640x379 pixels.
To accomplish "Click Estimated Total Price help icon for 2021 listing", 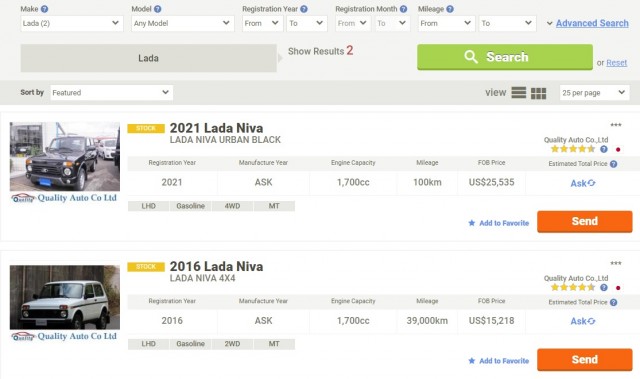I will (613, 164).
